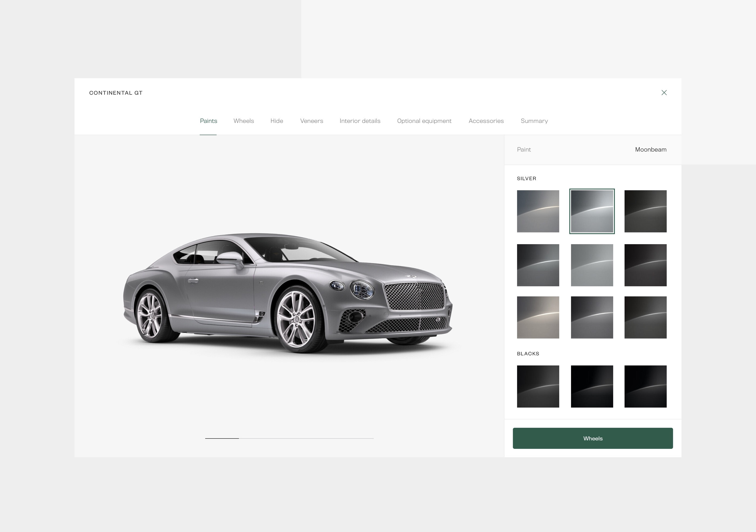Image resolution: width=756 pixels, height=532 pixels.
Task: Close the Continental GT configurator
Action: tap(664, 93)
